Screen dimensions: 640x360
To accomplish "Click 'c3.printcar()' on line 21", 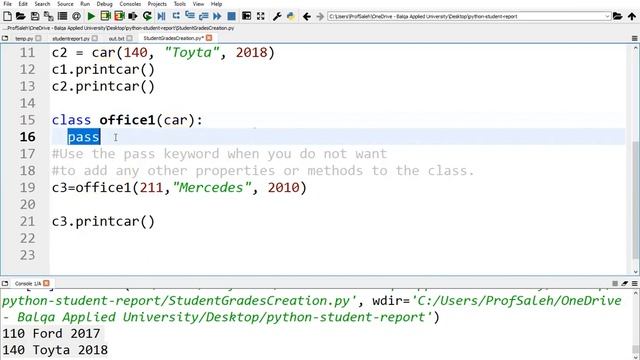I will [103, 221].
